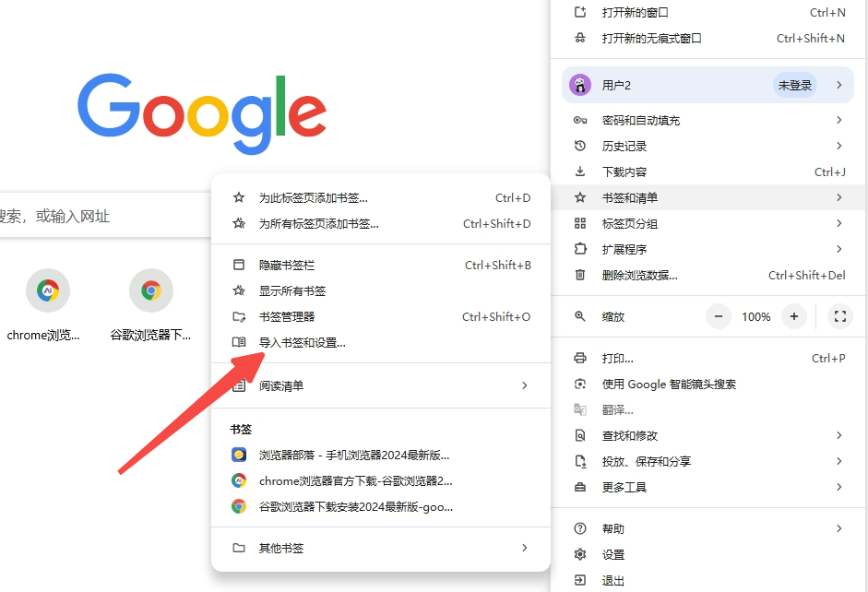Open the 谷歌浏览器下 shortcut tile
Image resolution: width=868 pixels, height=592 pixels.
point(150,306)
